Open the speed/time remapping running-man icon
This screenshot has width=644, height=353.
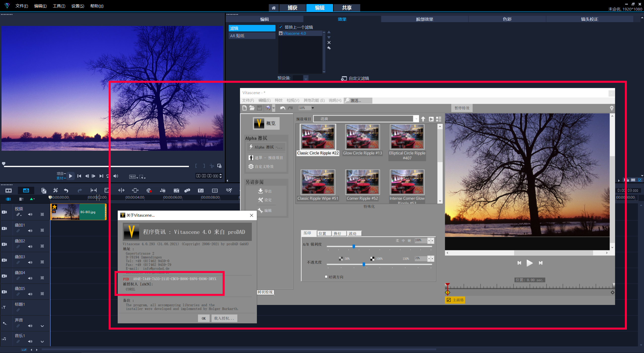click(229, 190)
